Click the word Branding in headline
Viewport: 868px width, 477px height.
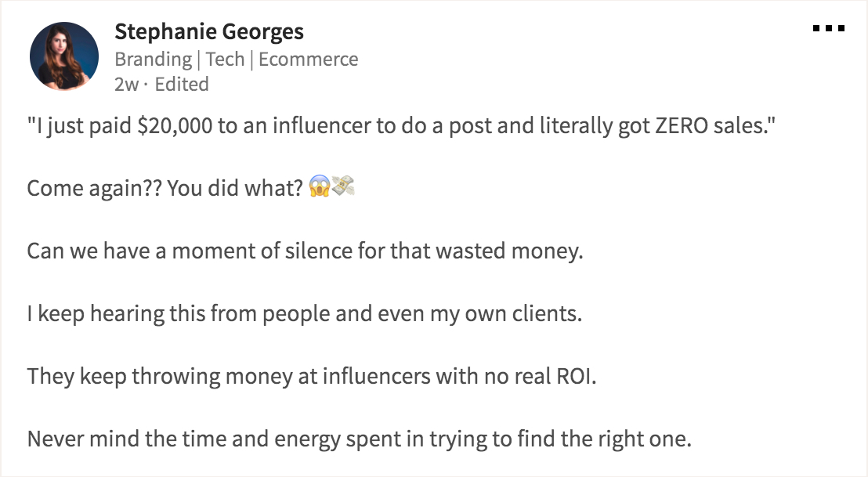154,60
